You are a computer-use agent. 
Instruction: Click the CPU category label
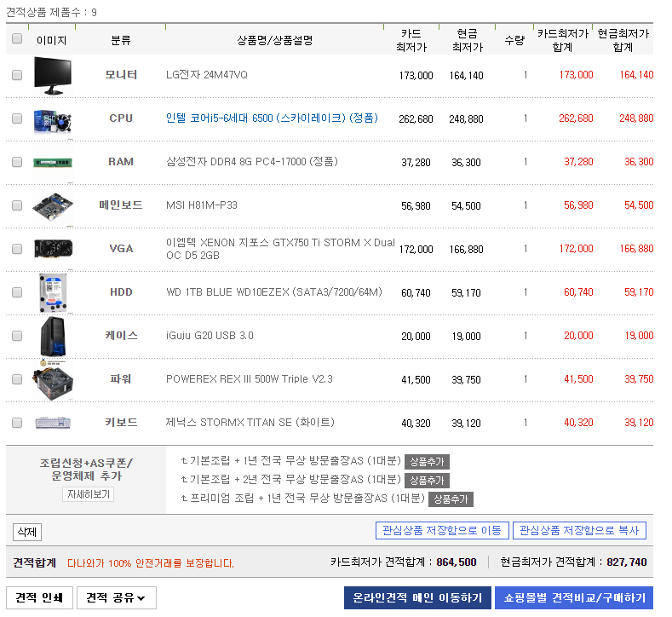pyautogui.click(x=121, y=118)
